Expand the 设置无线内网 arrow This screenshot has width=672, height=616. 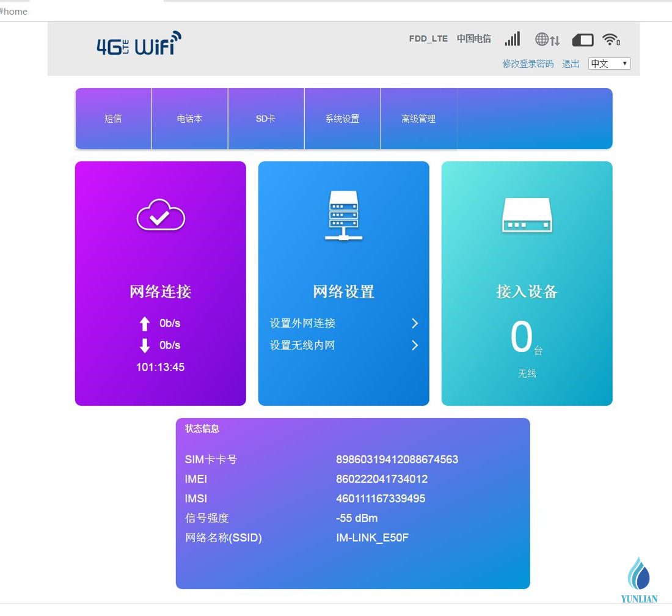coord(415,345)
